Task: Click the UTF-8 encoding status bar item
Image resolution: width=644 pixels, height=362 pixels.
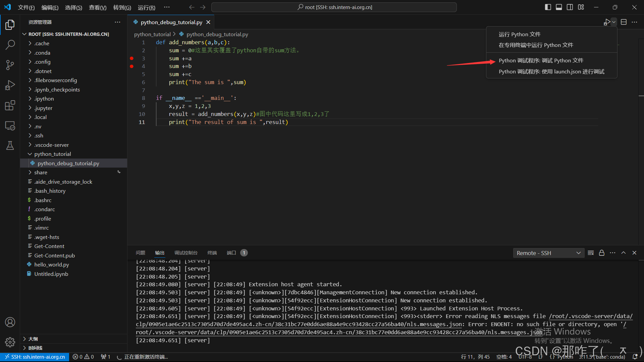Action: (525, 357)
